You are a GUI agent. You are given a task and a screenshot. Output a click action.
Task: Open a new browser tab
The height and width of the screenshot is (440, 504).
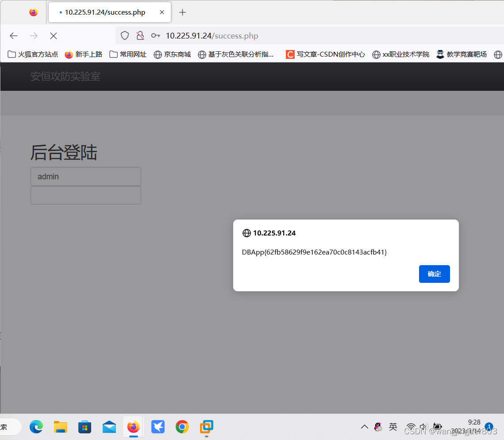[182, 12]
